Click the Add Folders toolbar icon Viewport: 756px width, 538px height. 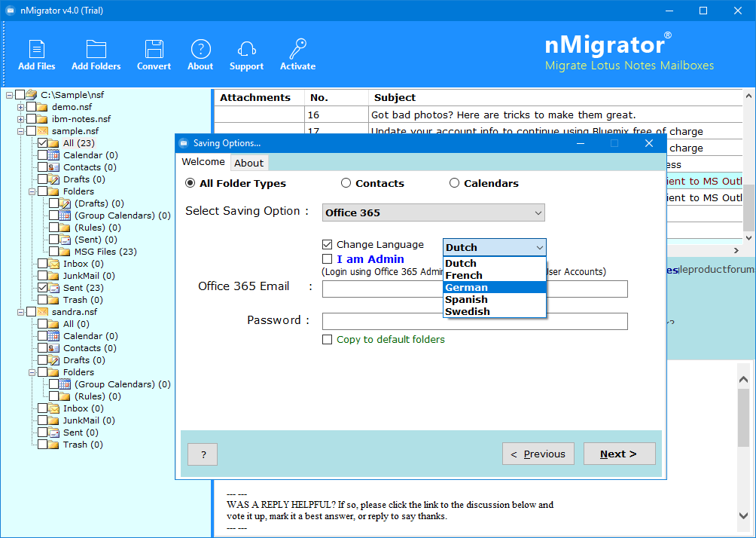pos(96,49)
